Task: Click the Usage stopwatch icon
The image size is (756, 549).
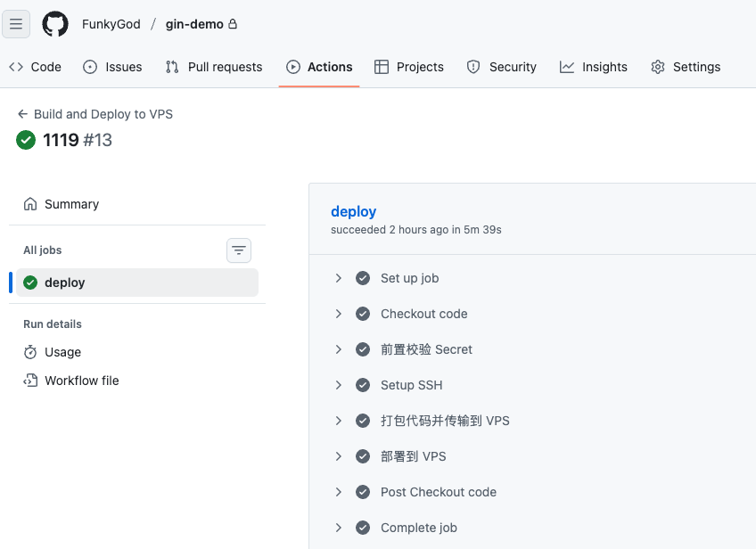Action: 30,352
